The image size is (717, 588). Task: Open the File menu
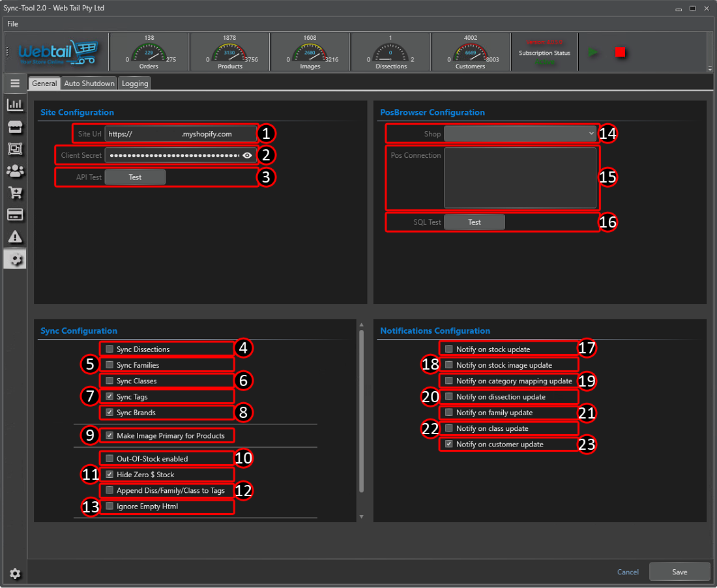[12, 24]
